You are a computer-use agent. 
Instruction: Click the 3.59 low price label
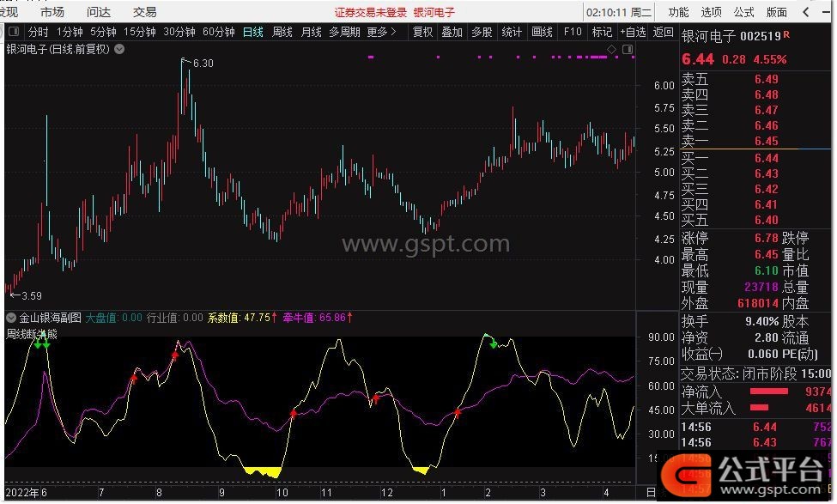tap(32, 295)
